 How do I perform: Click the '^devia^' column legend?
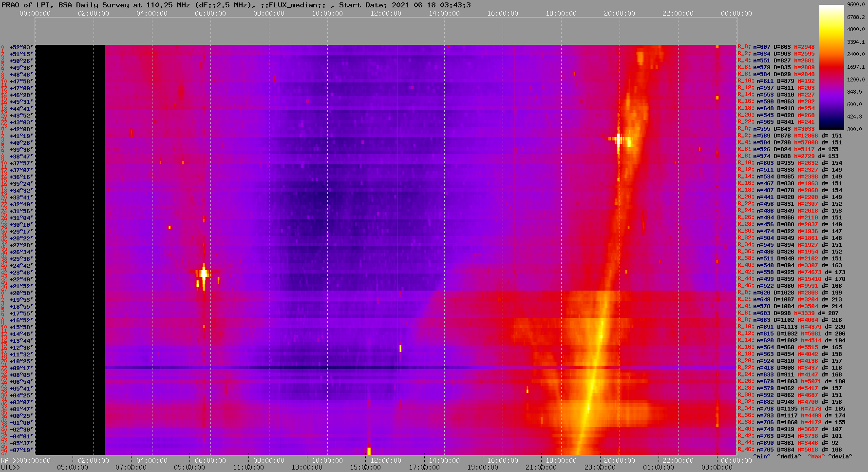[840, 456]
